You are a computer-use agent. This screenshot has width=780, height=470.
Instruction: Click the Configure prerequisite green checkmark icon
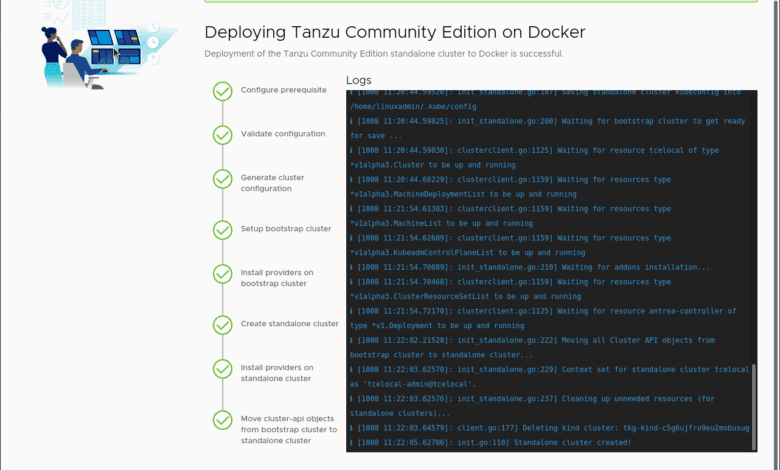[222, 91]
